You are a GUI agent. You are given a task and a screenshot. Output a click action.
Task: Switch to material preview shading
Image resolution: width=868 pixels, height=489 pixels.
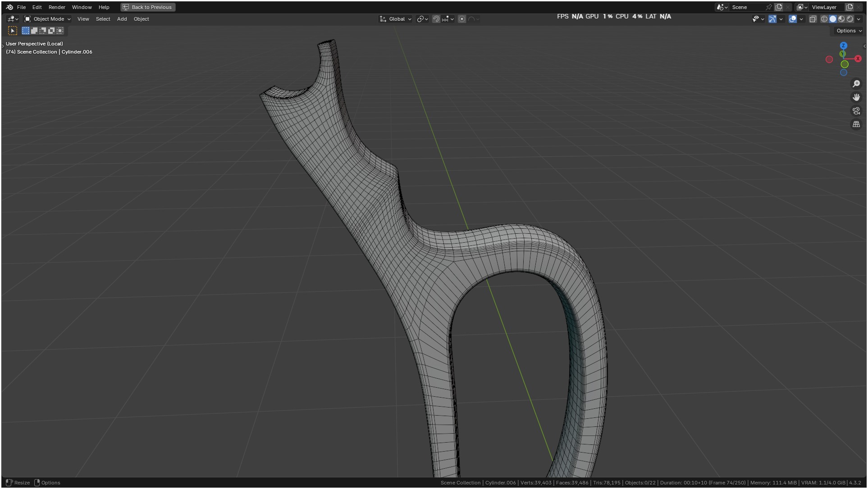(x=841, y=19)
